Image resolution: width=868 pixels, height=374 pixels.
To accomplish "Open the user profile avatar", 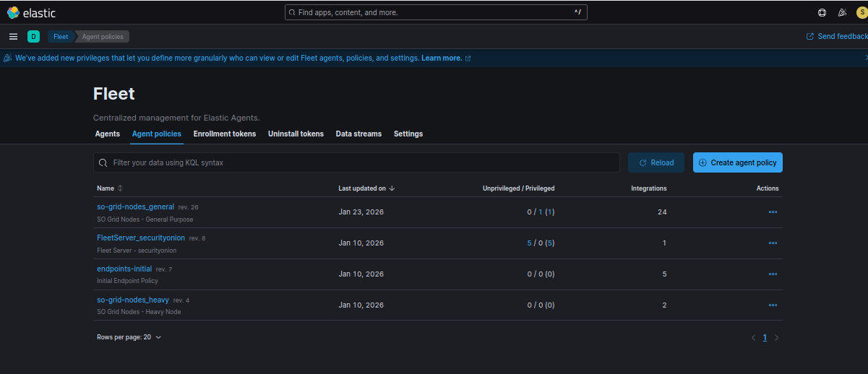I will click(861, 12).
